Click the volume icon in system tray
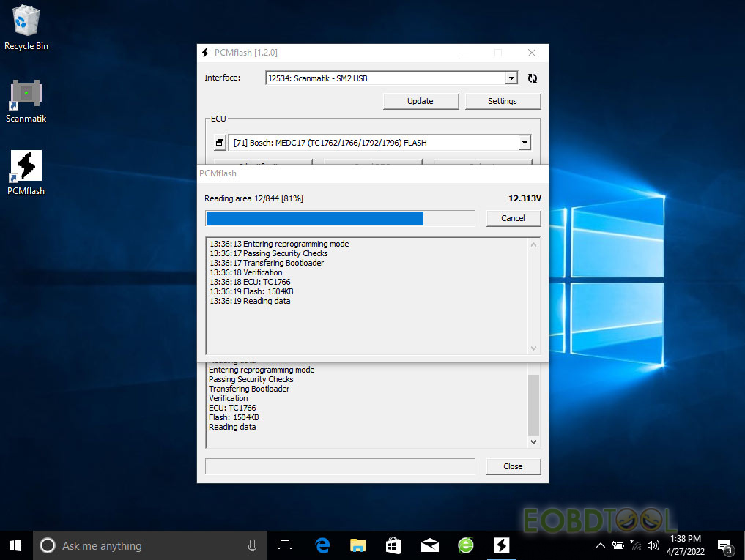The image size is (745, 560). 653,545
